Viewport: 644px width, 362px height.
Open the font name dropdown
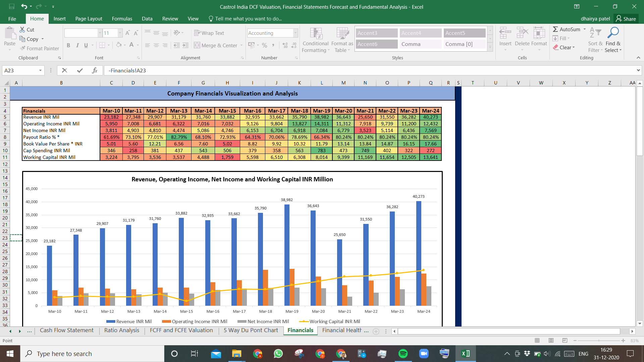click(100, 33)
